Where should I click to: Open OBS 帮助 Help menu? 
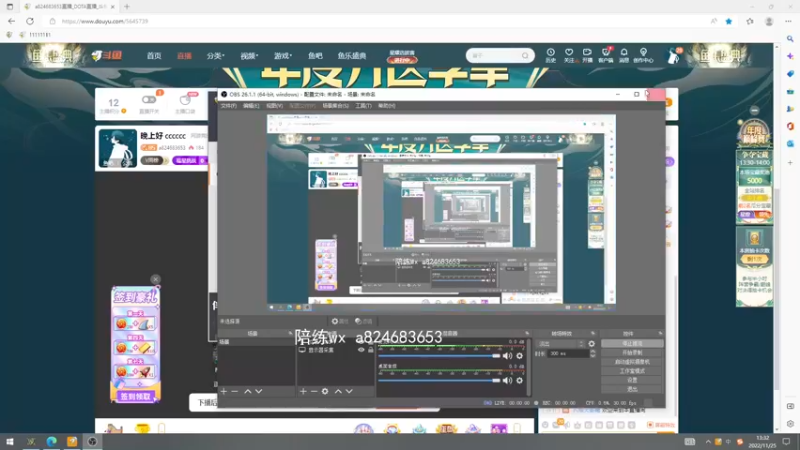coord(386,106)
